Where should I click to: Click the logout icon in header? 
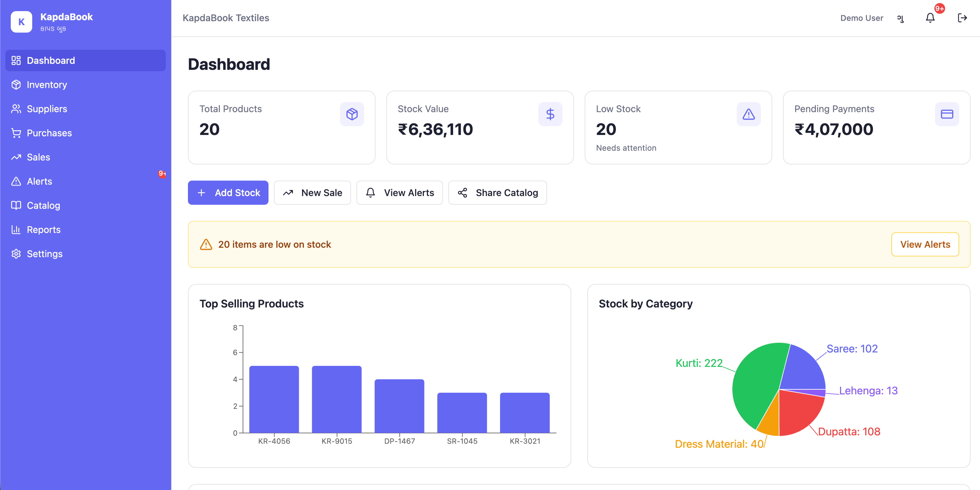pos(962,18)
